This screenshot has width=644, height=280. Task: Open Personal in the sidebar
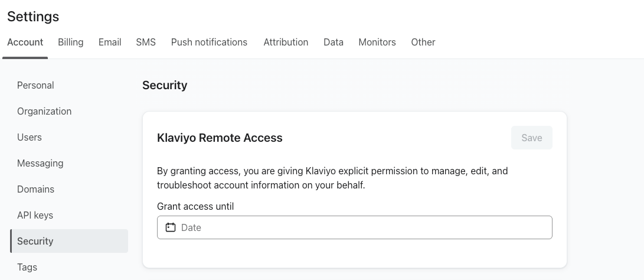coord(35,86)
